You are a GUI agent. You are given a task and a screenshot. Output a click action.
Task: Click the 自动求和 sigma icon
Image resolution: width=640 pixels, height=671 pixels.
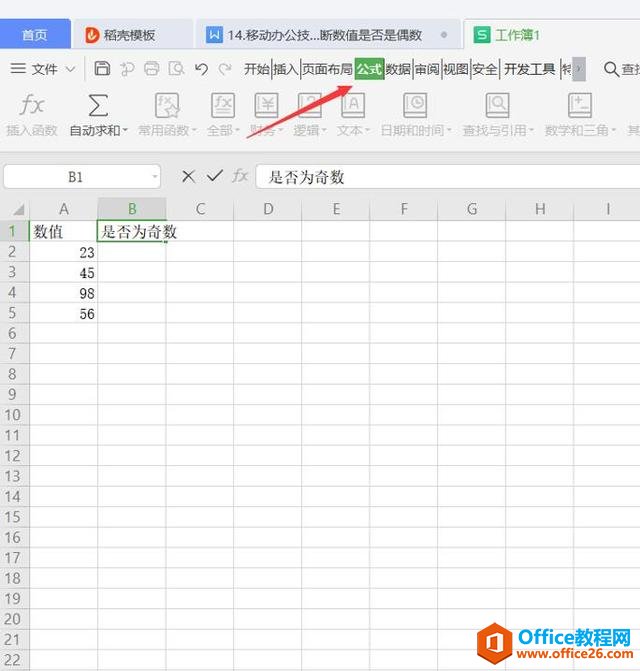coord(98,105)
